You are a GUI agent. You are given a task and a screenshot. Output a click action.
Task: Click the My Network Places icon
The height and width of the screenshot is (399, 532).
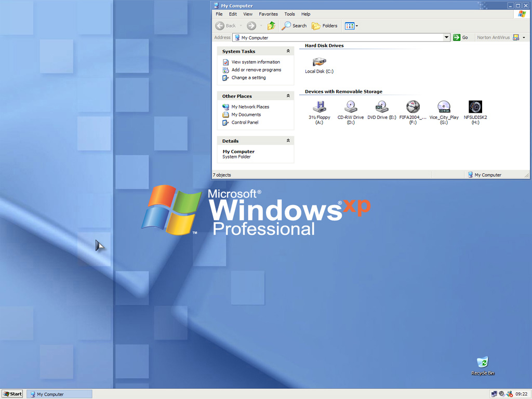pos(225,107)
